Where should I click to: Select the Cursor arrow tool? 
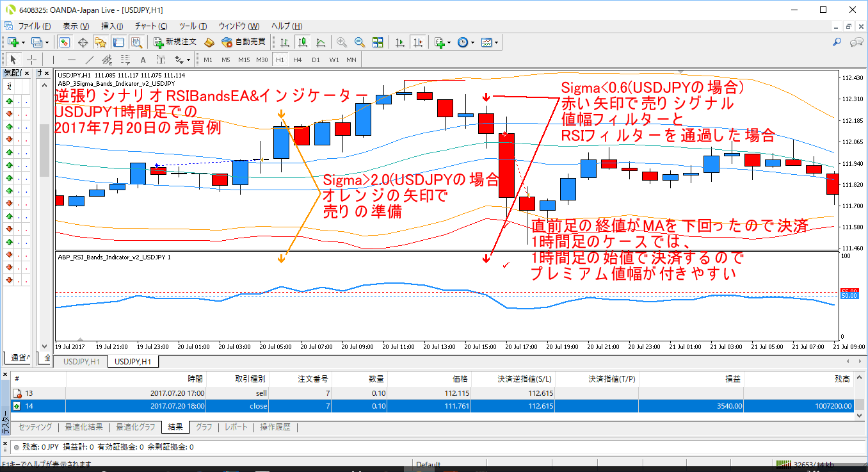[13, 60]
